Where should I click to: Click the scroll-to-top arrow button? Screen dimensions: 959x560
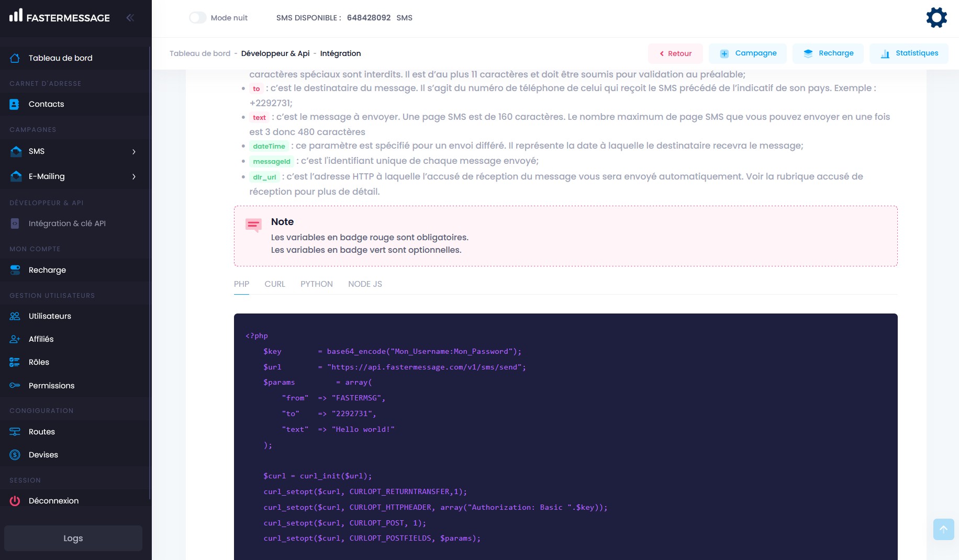pyautogui.click(x=943, y=529)
